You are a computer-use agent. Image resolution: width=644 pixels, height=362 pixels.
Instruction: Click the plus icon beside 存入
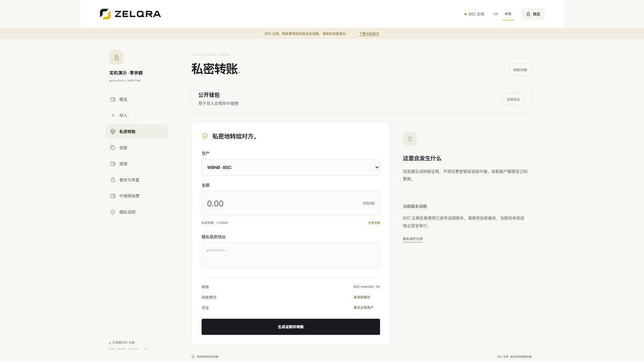click(x=113, y=115)
